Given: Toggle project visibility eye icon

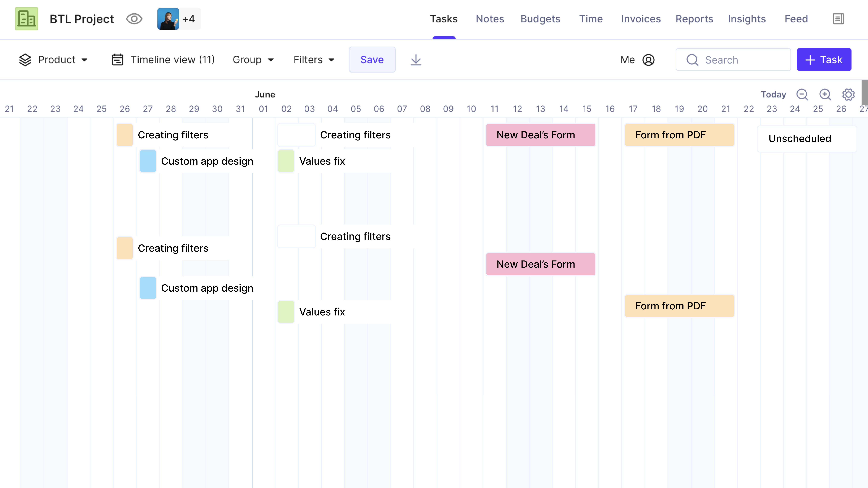Looking at the screenshot, I should coord(134,19).
